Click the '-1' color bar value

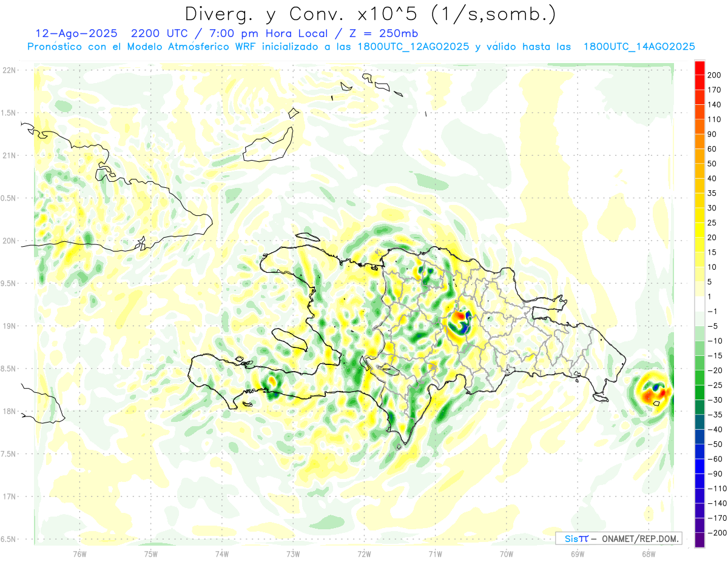713,312
